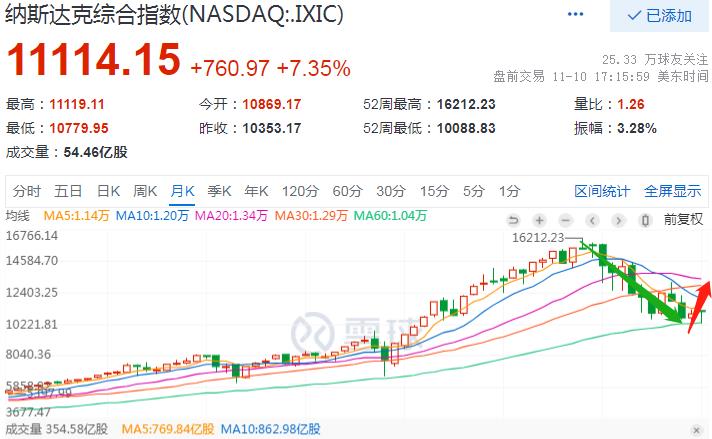712x439 pixels.
Task: Click the MA20:1.34万 moving average label
Action: click(231, 216)
